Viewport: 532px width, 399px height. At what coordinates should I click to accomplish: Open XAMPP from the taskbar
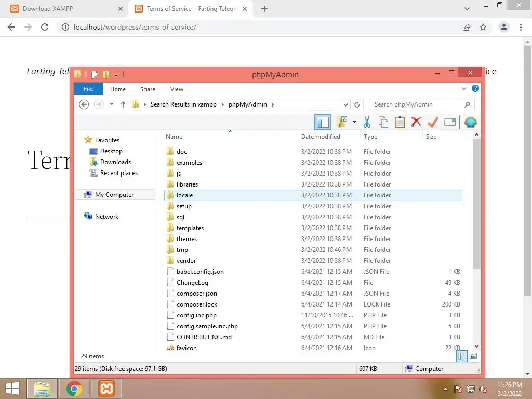tap(106, 389)
